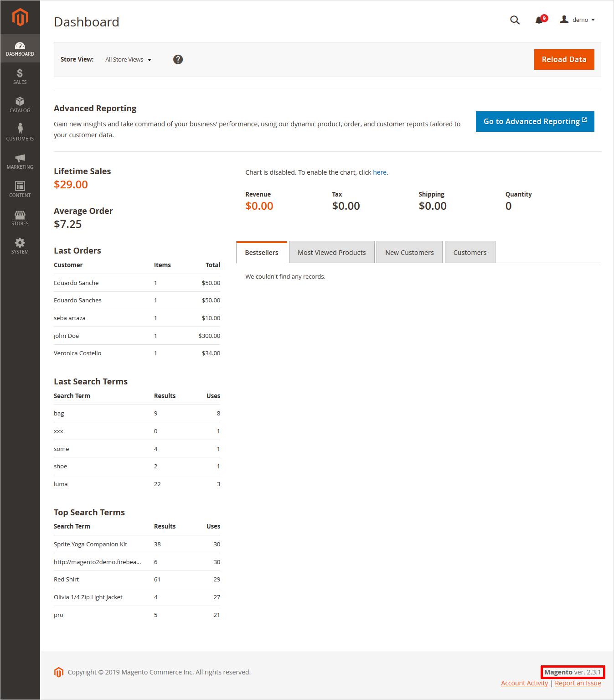Open the Account Activity footer link
The height and width of the screenshot is (700, 614).
[x=524, y=683]
